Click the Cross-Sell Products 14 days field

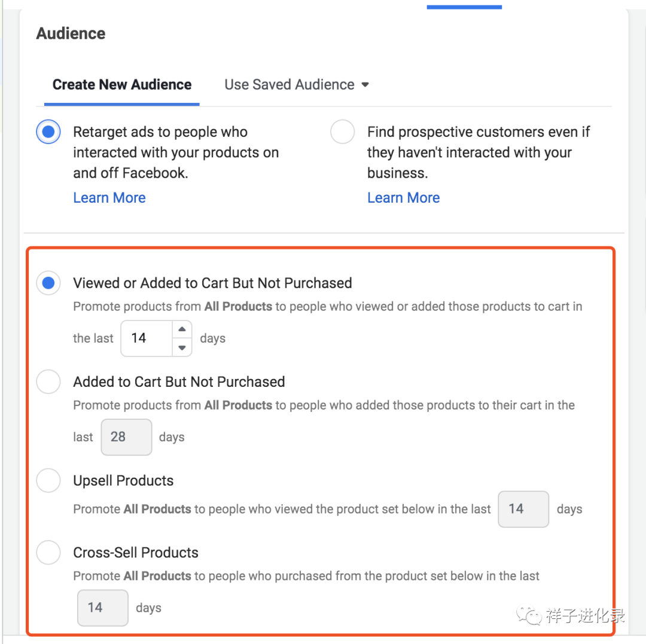(103, 608)
